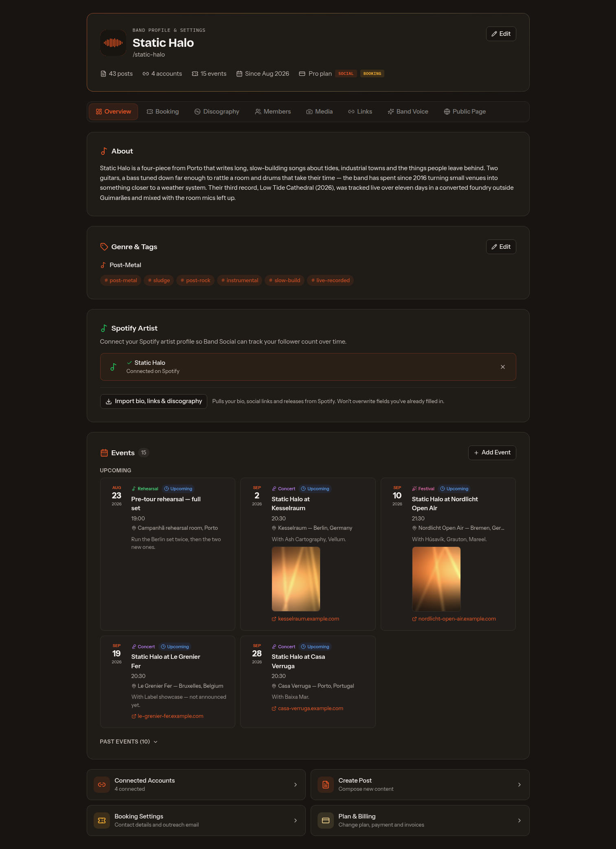Open the nordlicht-open-air.example.com link
This screenshot has height=849, width=616.
[x=454, y=619]
